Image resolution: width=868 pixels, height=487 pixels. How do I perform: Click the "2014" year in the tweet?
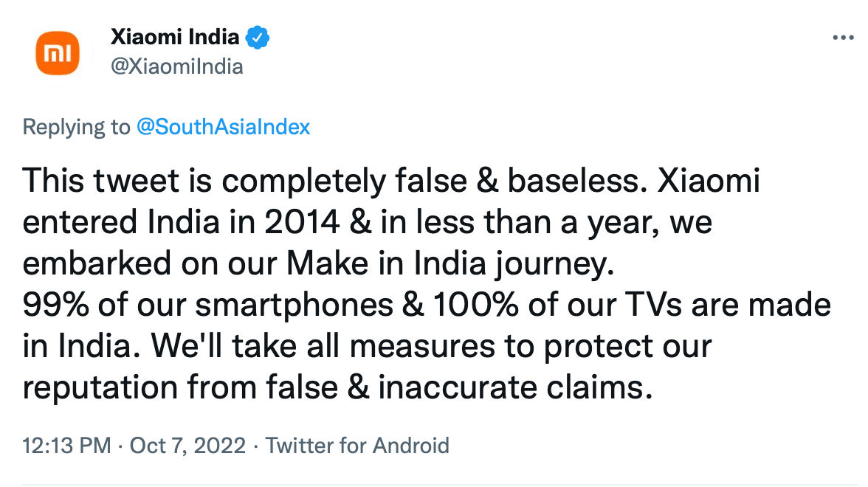(302, 223)
